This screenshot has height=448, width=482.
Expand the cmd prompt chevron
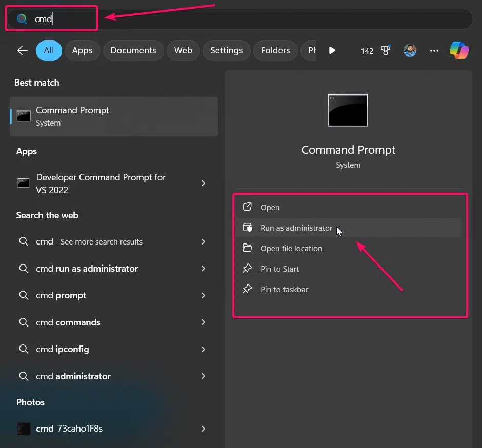[x=203, y=296]
